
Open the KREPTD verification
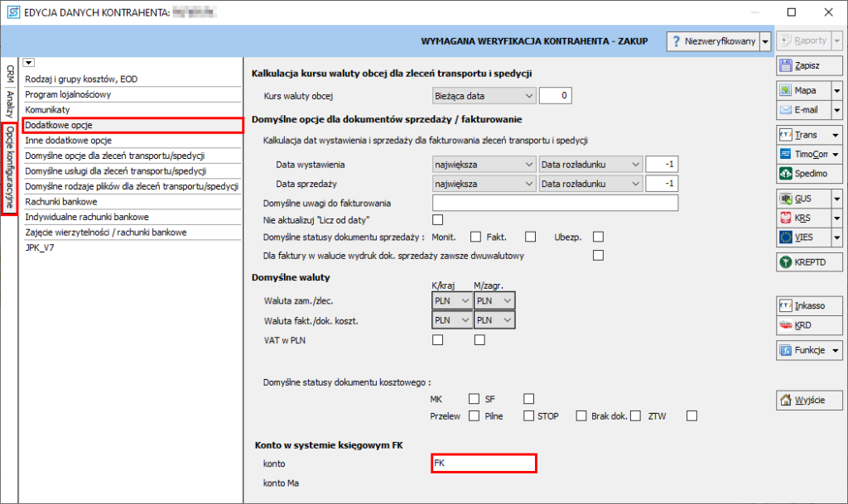(809, 262)
